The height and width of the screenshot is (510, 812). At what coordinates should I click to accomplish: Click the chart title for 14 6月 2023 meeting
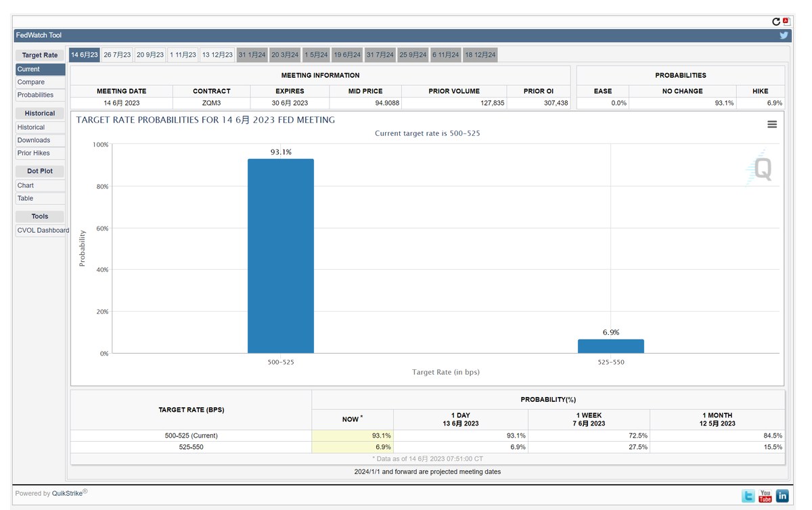click(x=206, y=120)
